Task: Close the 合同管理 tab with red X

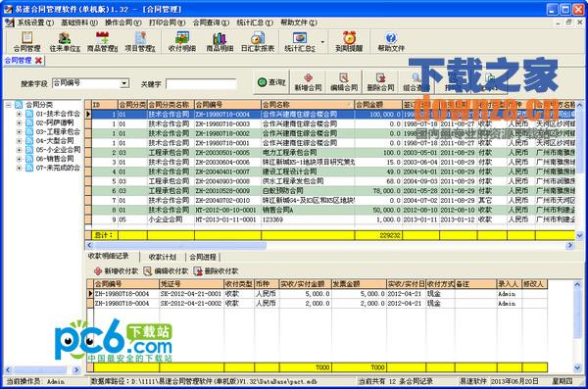Action: point(38,61)
